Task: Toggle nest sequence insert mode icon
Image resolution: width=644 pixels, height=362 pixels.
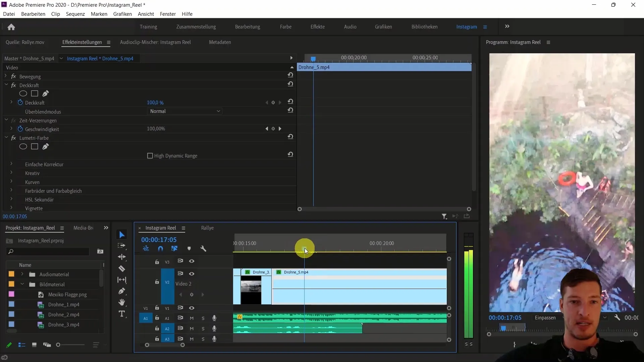Action: pyautogui.click(x=146, y=249)
